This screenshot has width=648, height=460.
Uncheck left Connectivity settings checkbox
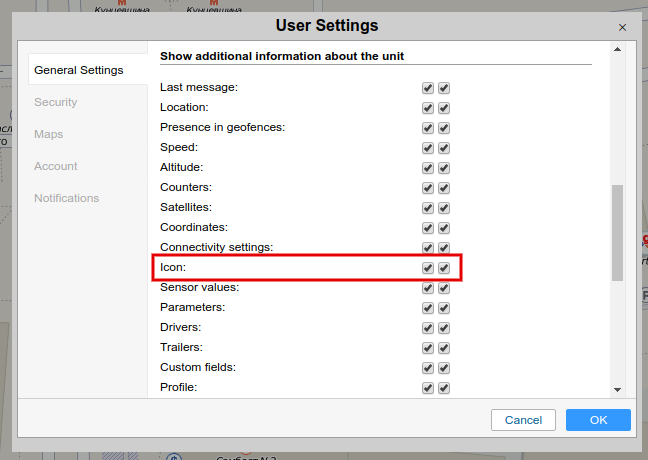tap(428, 248)
